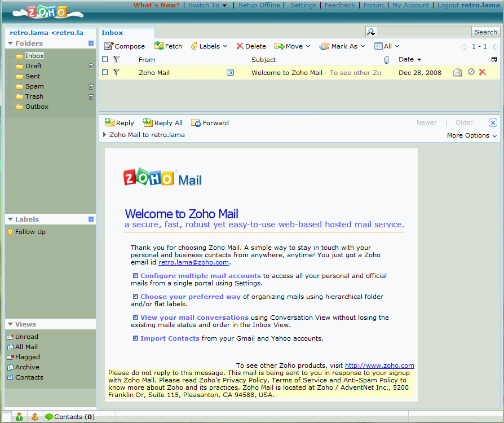
Task: Sort by Date column
Action: coord(410,60)
